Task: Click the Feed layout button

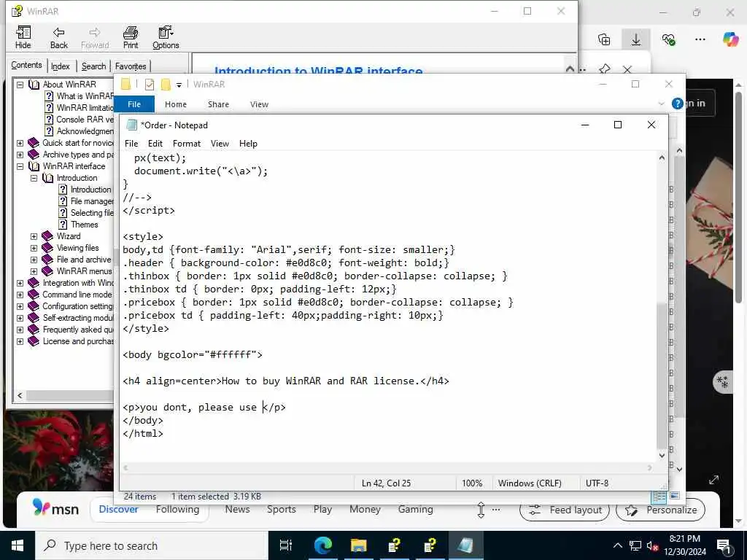Action: coord(565,510)
